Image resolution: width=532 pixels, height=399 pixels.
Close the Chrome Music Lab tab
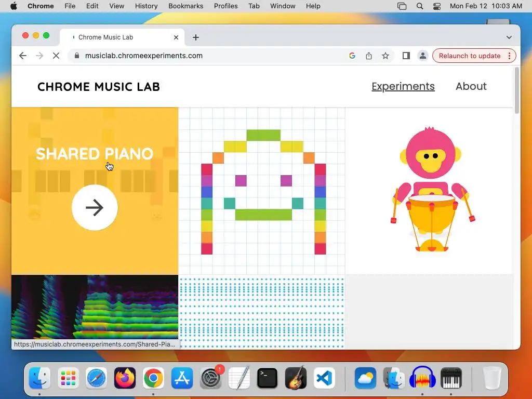pos(176,37)
